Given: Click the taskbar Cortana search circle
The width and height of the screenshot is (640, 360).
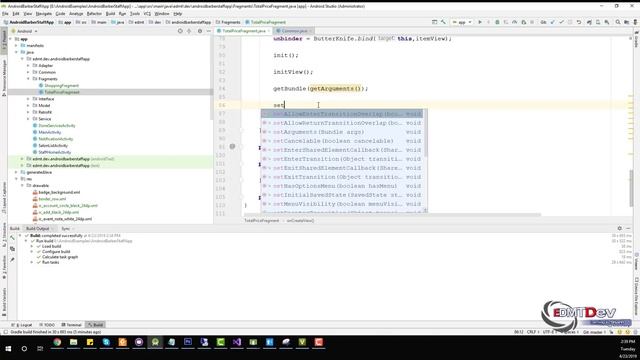Looking at the screenshot, I should tap(24, 349).
